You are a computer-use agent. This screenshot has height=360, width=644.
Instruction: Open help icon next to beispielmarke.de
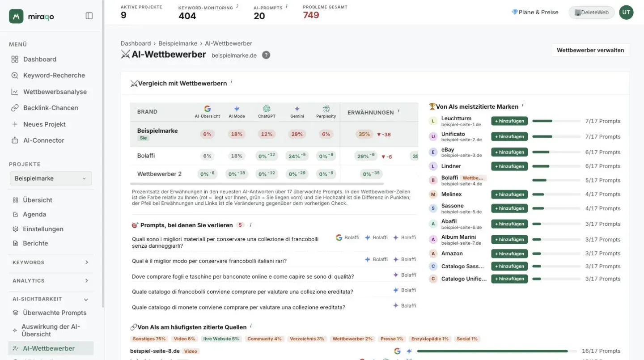click(266, 55)
